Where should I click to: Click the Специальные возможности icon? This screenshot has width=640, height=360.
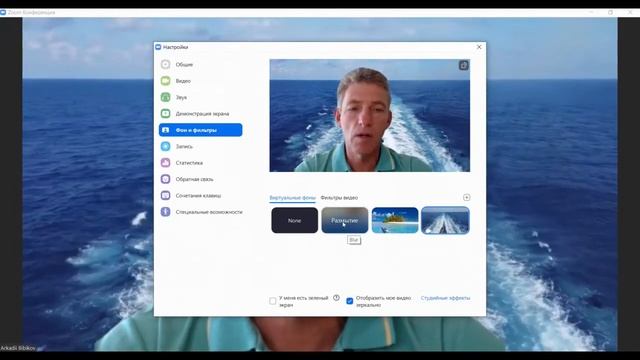[165, 212]
